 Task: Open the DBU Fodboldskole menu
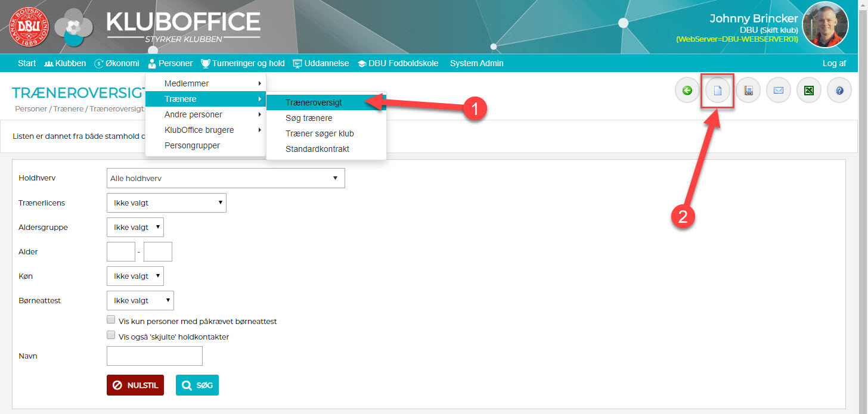click(x=398, y=63)
